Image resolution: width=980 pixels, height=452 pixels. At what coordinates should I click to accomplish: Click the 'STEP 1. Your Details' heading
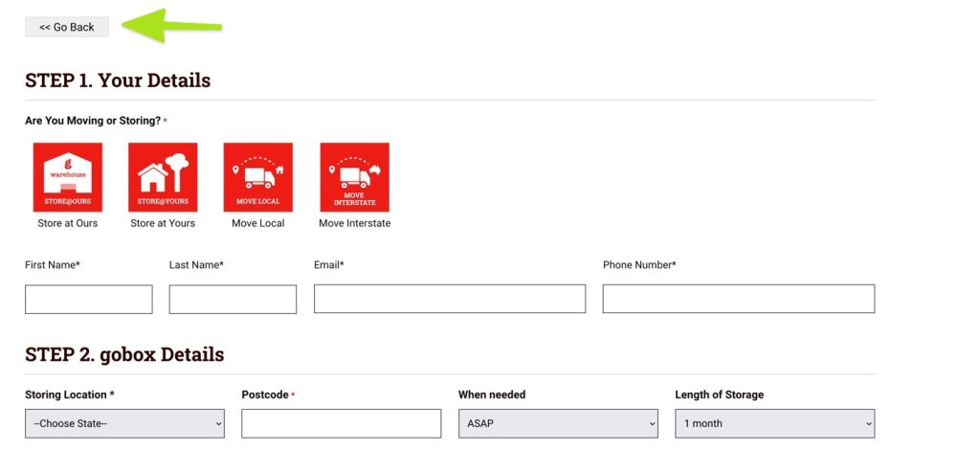tap(118, 80)
